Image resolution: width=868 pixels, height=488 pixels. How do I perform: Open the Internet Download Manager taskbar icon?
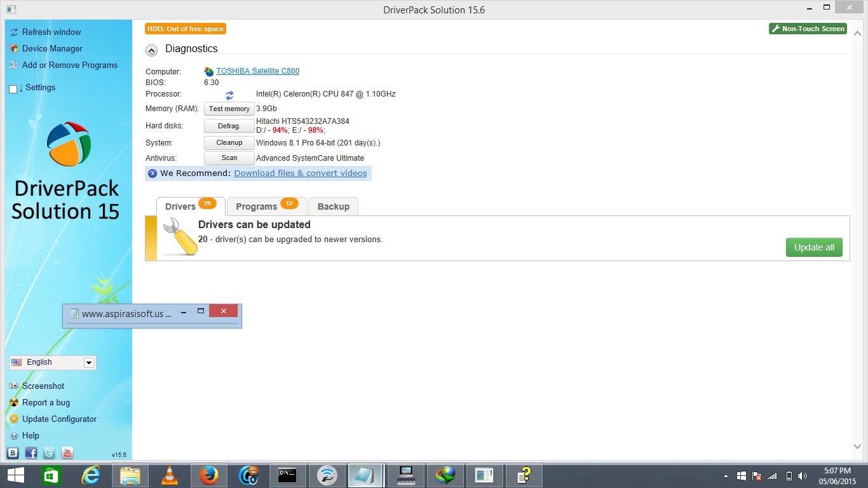[445, 475]
